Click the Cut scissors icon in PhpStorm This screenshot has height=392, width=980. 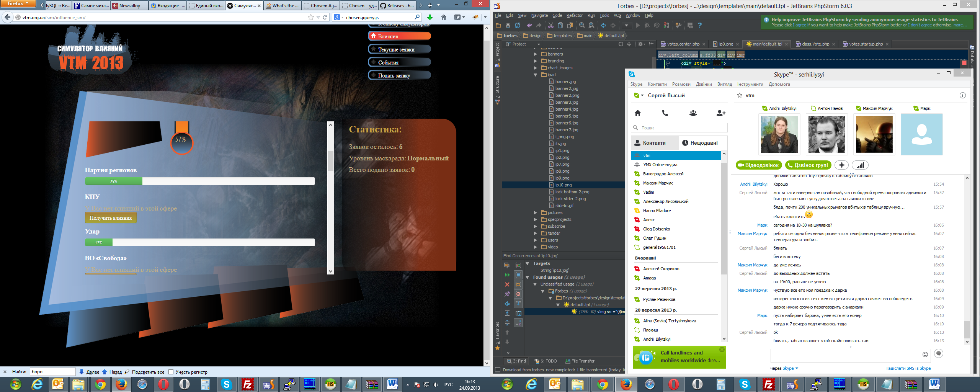pos(551,25)
